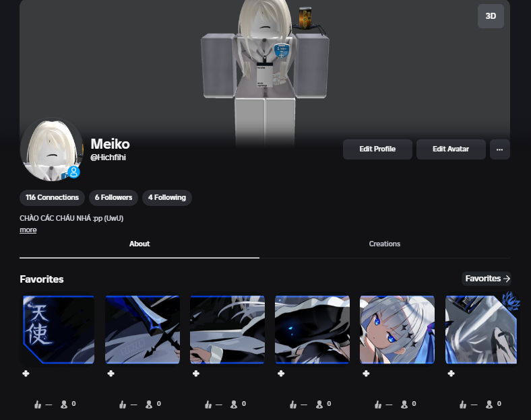Image resolution: width=531 pixels, height=420 pixels.
Task: Click the Edit Avatar button
Action: pyautogui.click(x=450, y=149)
